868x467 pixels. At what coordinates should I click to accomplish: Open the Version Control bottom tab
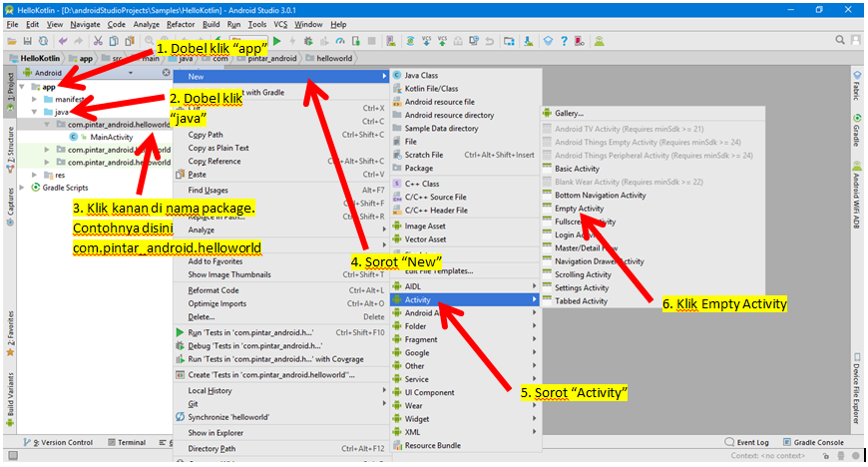pyautogui.click(x=58, y=442)
